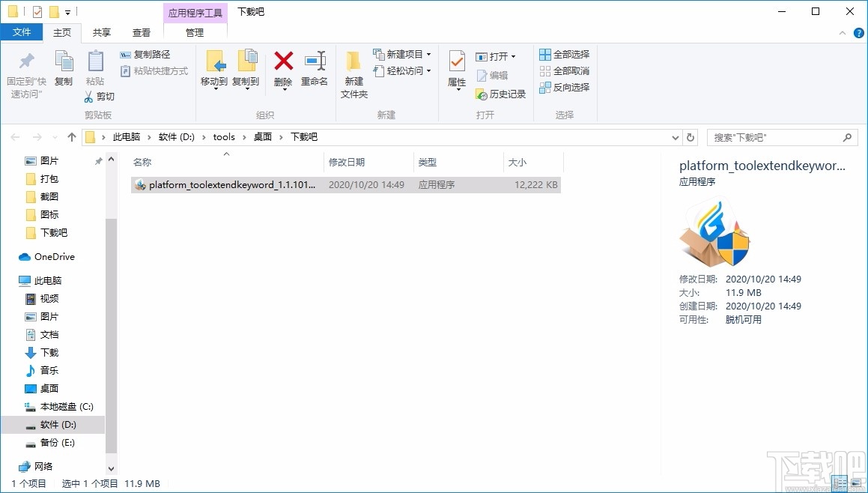The height and width of the screenshot is (493, 868).
Task: Switch to the 查看 ribbon tab
Action: tap(142, 32)
